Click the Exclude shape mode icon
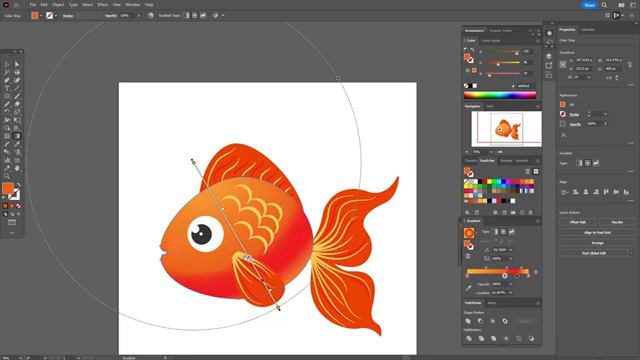This screenshot has width=640, height=360. [505, 321]
